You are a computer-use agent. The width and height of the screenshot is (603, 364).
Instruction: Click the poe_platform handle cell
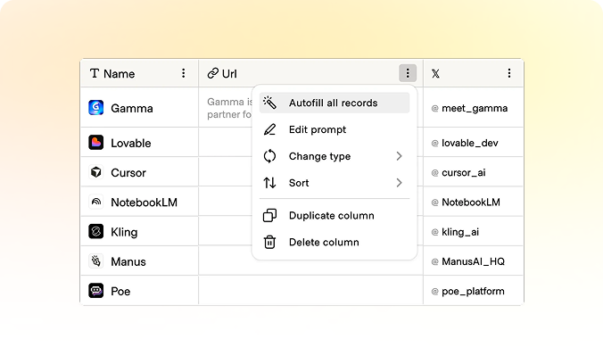[474, 291]
